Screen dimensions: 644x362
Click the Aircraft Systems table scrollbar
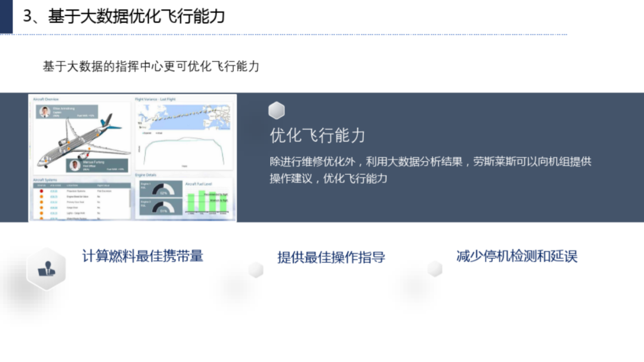point(129,200)
